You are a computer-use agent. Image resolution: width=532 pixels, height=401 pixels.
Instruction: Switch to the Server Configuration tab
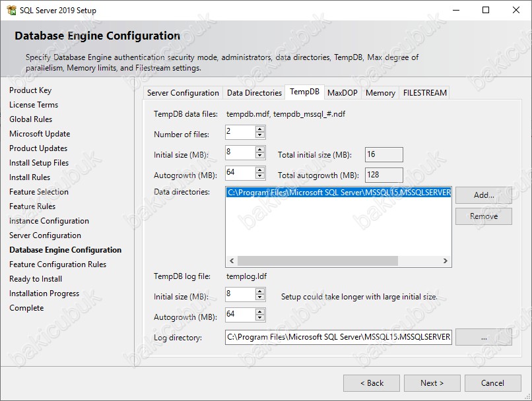pos(183,93)
